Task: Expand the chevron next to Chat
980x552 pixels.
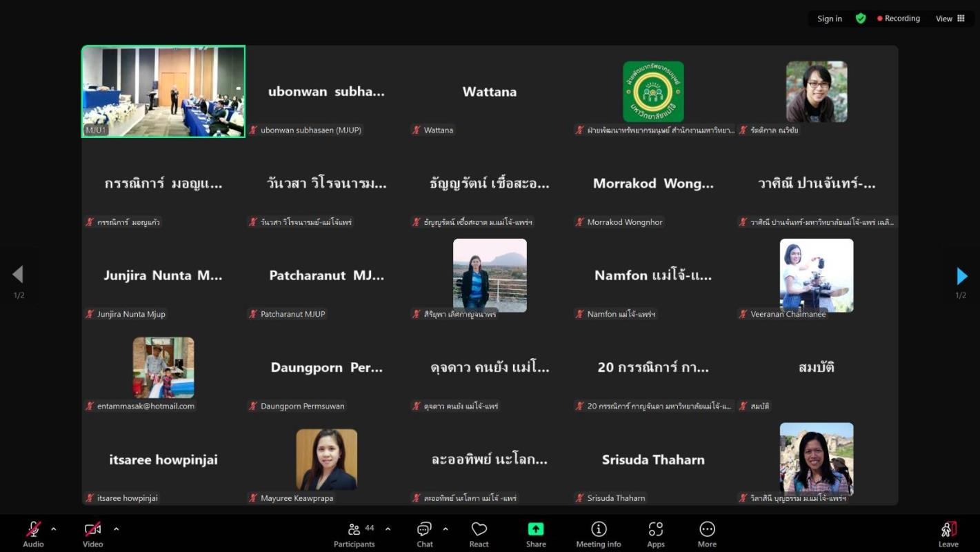Action: (446, 529)
